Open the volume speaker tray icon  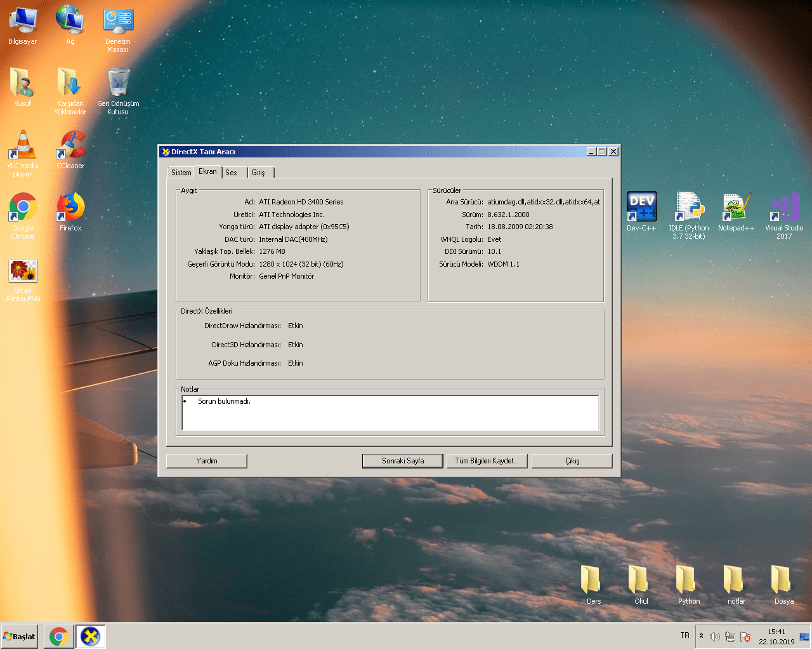[x=715, y=637]
